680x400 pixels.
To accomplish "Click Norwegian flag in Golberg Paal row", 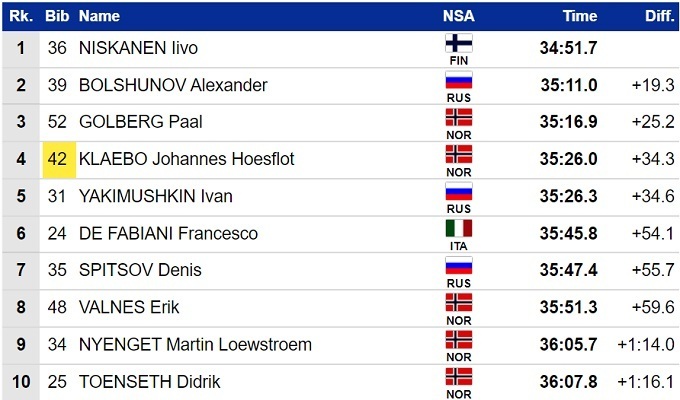I will tap(458, 117).
